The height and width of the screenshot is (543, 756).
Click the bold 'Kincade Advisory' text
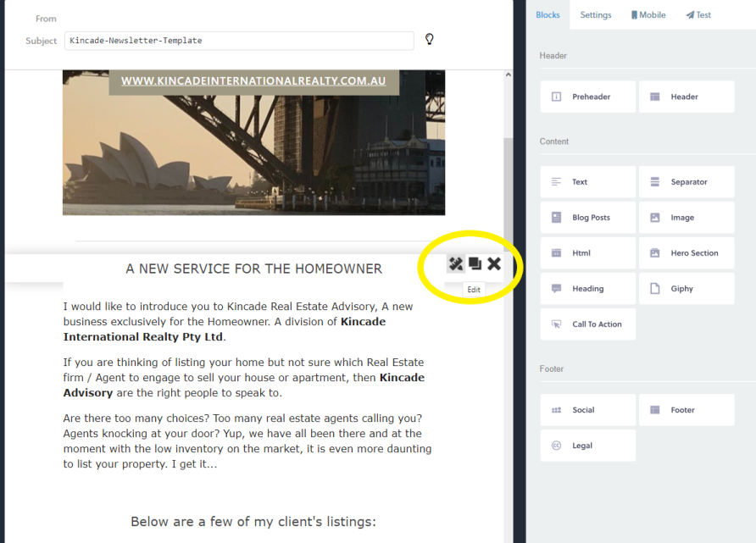tap(243, 385)
